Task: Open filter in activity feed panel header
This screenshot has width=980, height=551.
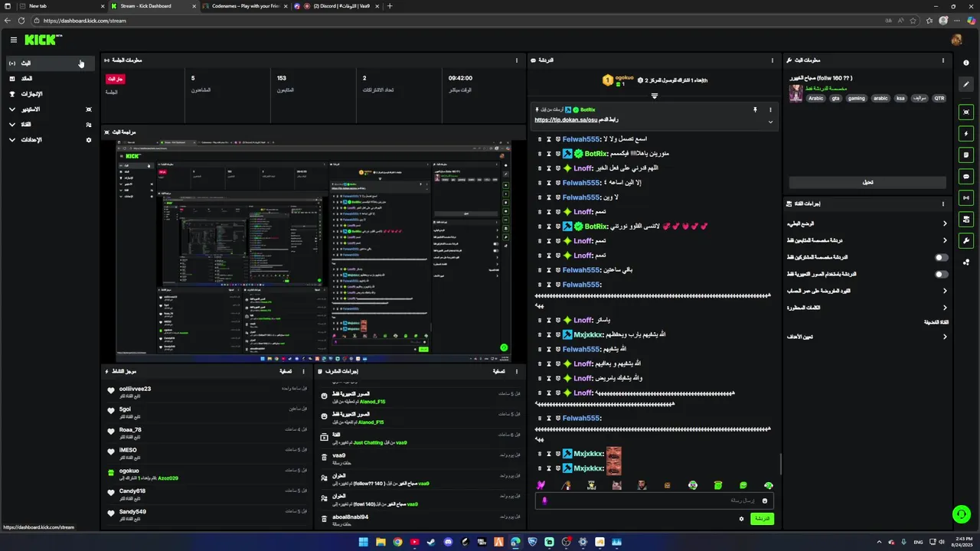Action: [x=287, y=371]
